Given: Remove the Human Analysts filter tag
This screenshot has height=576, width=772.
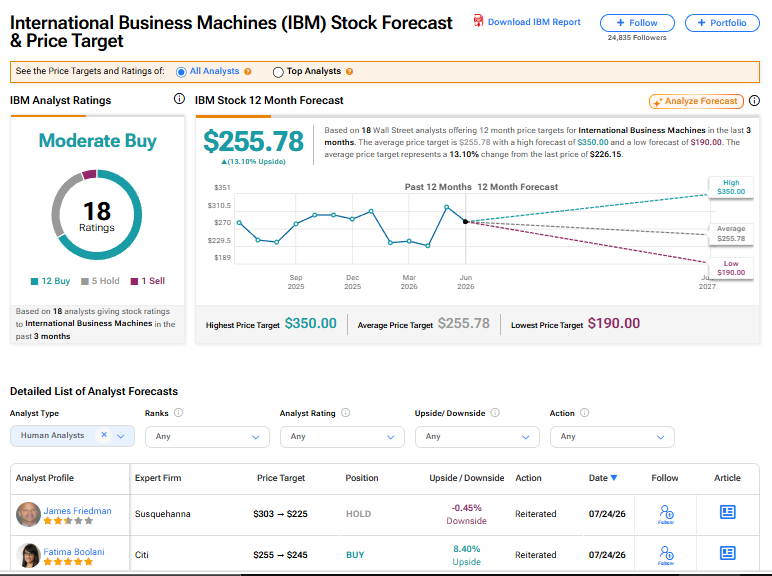Looking at the screenshot, I should 104,435.
